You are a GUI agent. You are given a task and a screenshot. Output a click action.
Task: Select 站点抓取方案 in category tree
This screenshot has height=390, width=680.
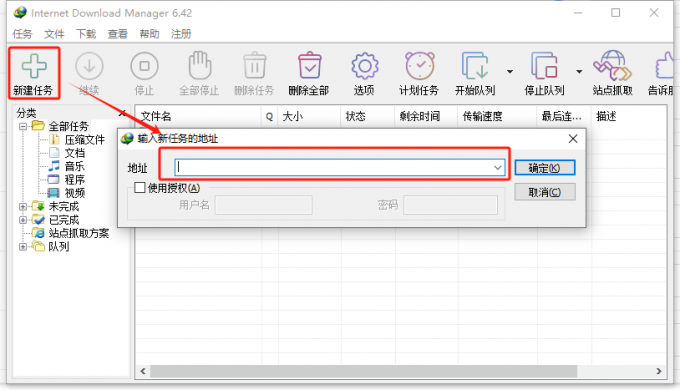pos(78,233)
